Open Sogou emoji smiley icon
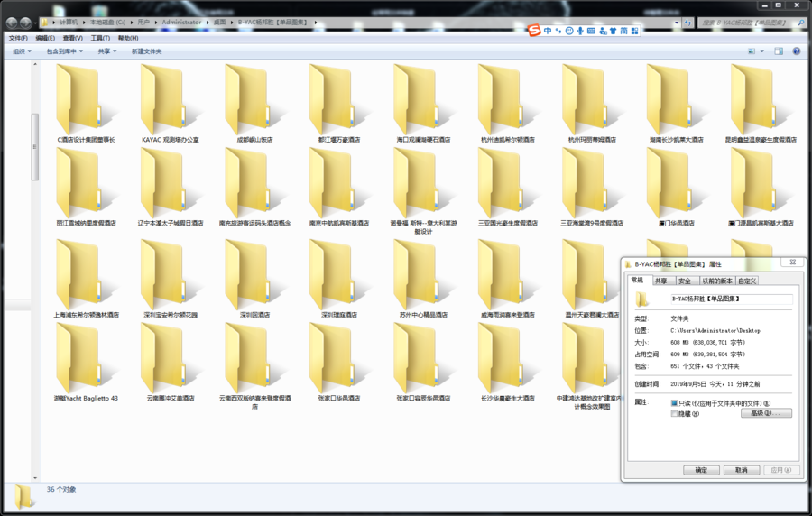 569,31
